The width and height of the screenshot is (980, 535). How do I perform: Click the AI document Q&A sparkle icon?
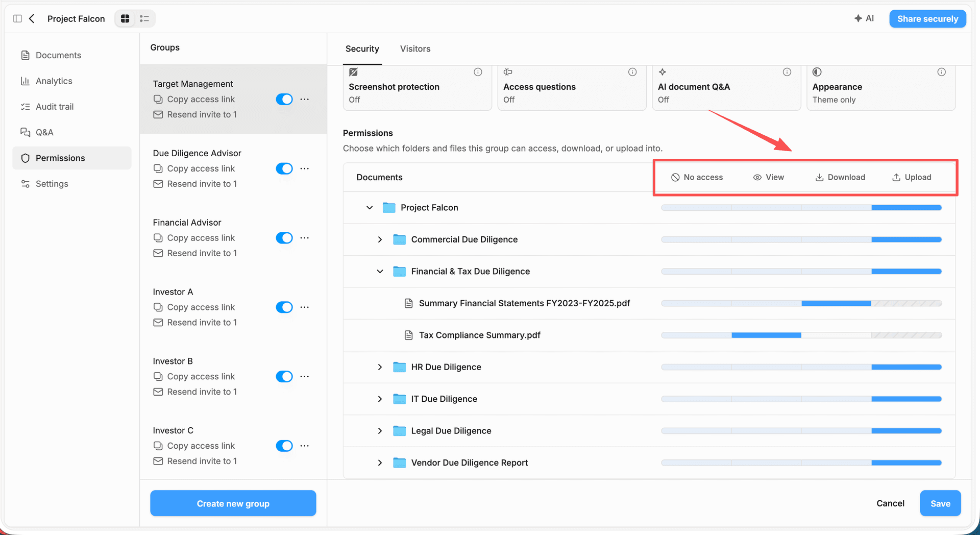(663, 72)
